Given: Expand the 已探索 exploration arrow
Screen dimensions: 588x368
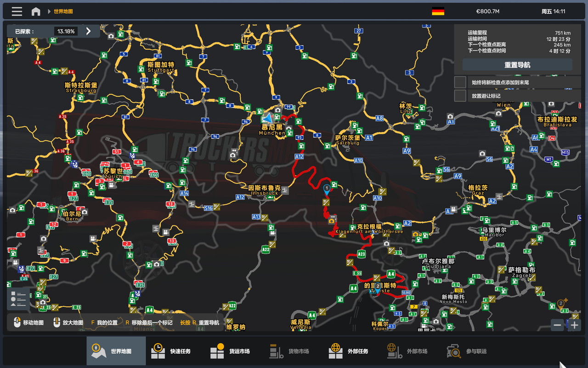Looking at the screenshot, I should [89, 31].
